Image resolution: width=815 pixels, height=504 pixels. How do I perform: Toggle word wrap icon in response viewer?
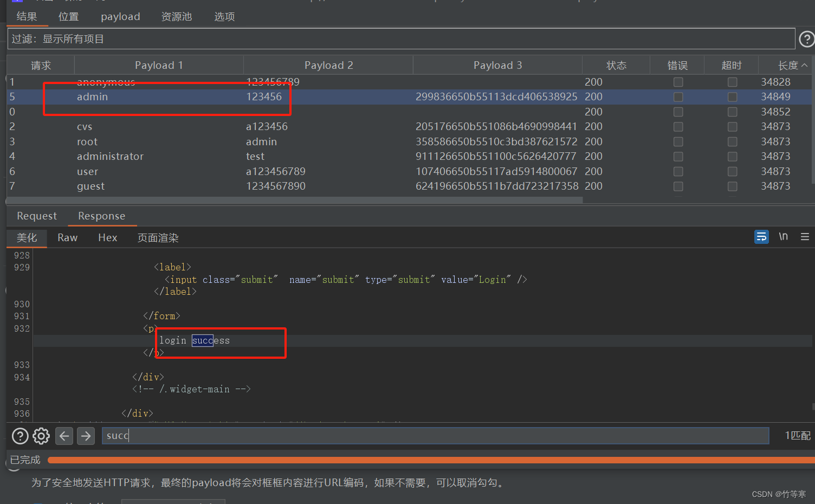tap(761, 237)
